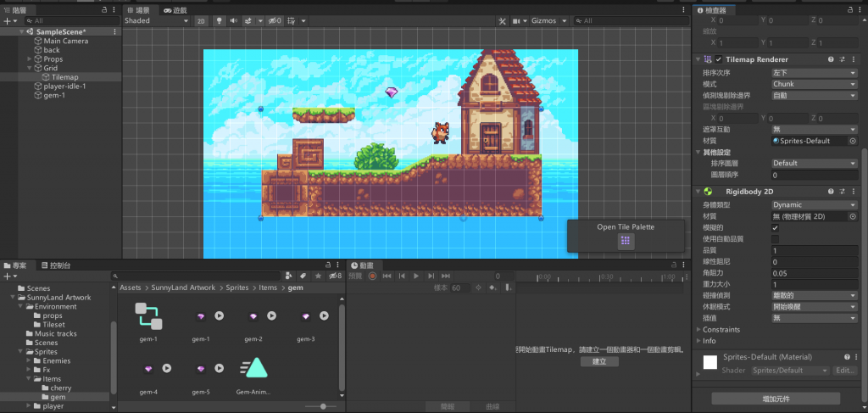Open 身體類型 Dynamic body type dropdown

pos(815,205)
